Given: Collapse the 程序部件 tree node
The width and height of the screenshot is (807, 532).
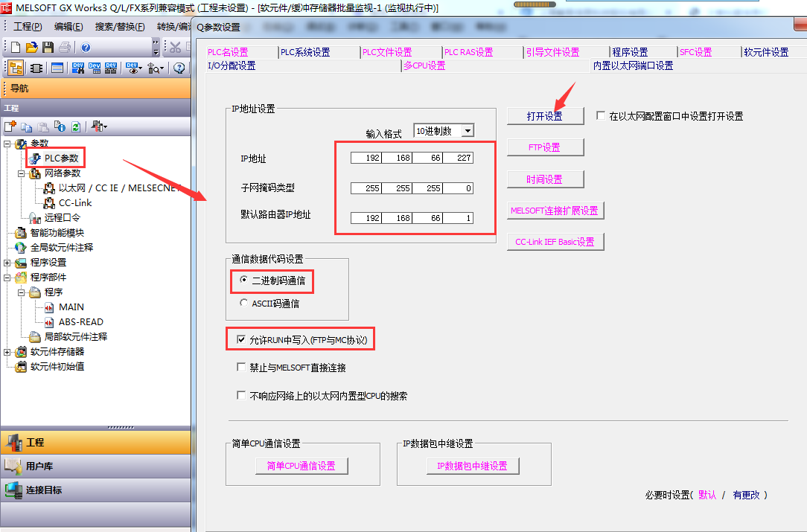Looking at the screenshot, I should [7, 278].
